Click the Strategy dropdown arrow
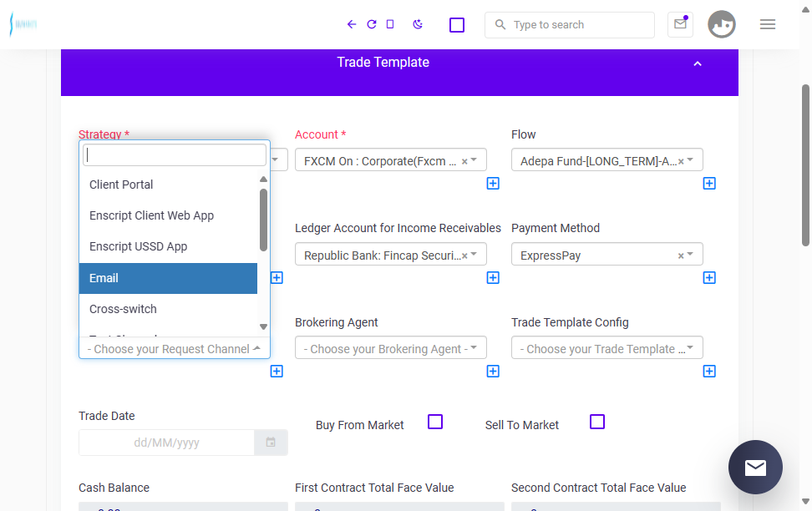Image resolution: width=812 pixels, height=511 pixels. (276, 159)
